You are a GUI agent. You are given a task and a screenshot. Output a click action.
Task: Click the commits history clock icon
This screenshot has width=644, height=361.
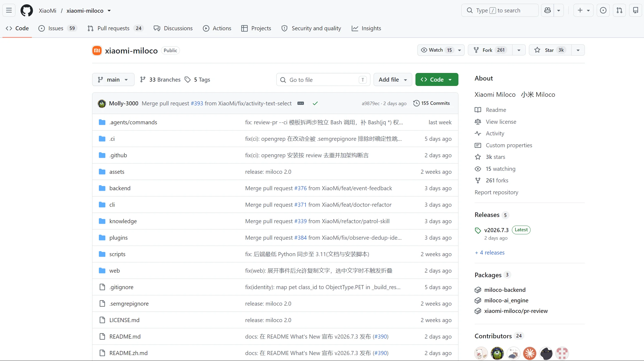[417, 103]
